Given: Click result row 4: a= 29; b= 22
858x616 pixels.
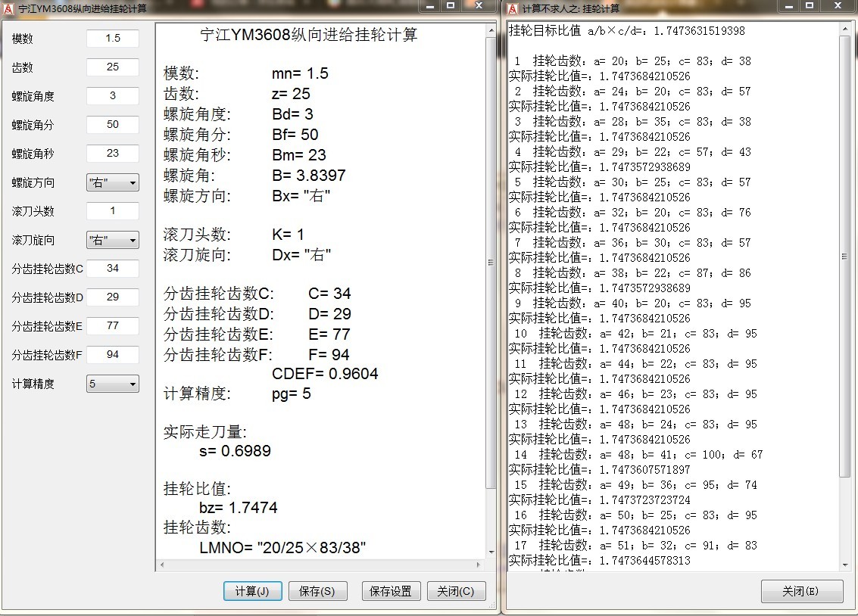Looking at the screenshot, I should coord(633,152).
